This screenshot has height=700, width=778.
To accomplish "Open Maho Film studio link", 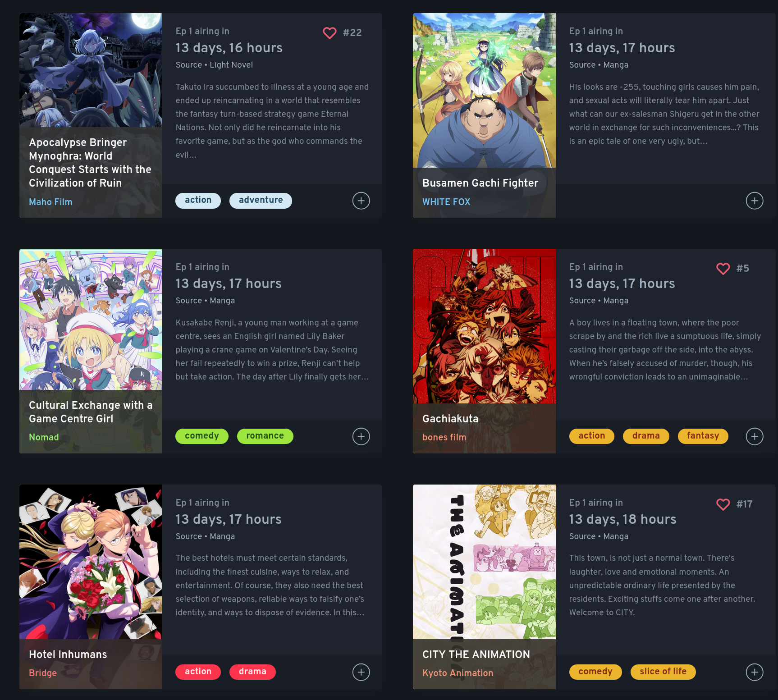I will 50,202.
